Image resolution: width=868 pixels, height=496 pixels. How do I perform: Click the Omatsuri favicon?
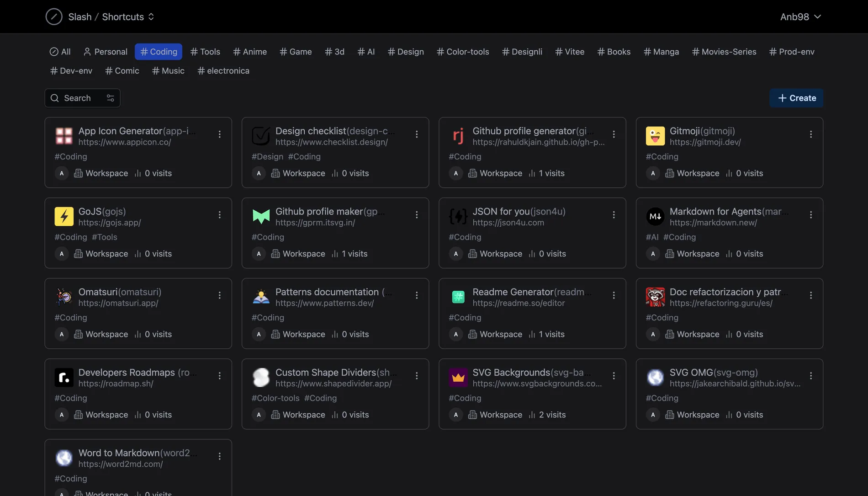tap(64, 297)
